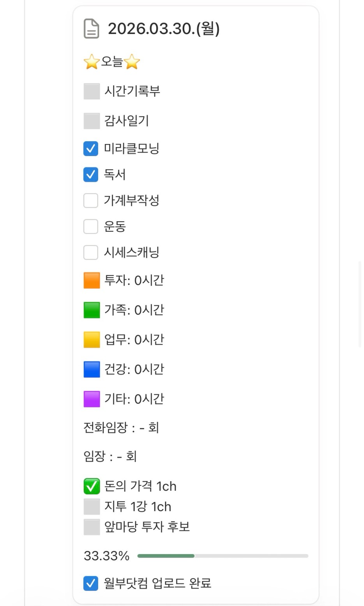Uncheck the 독서 checkbox
364x606 pixels.
click(x=91, y=174)
